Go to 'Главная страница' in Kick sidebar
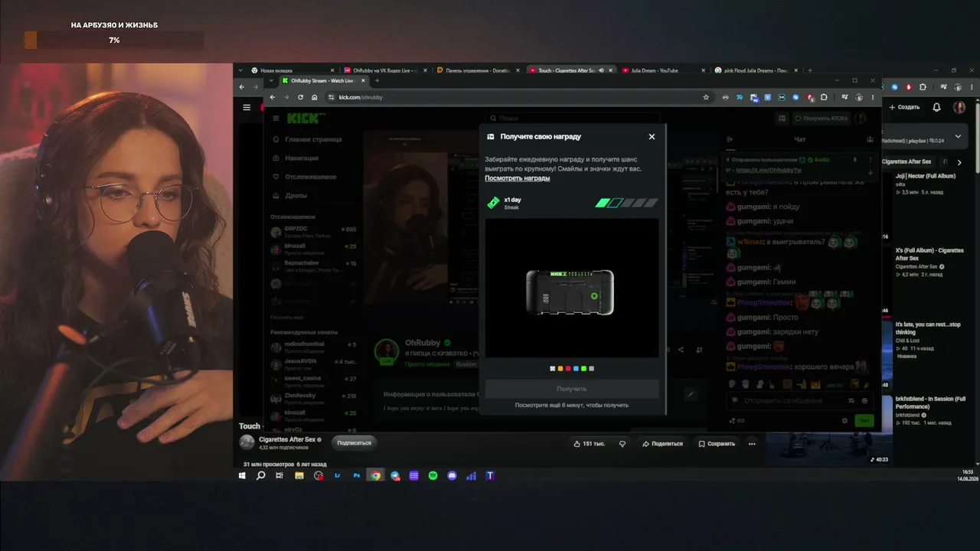Image resolution: width=980 pixels, height=551 pixels. [x=307, y=139]
